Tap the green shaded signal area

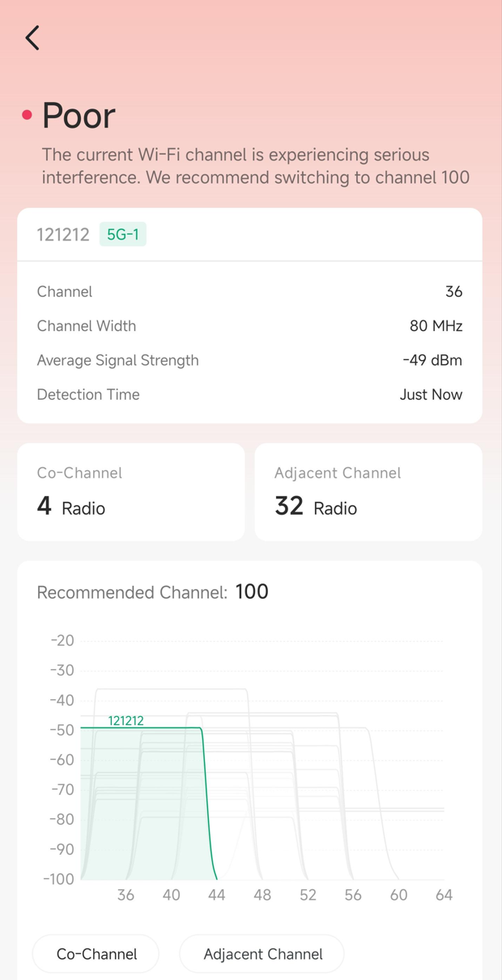pyautogui.click(x=142, y=809)
